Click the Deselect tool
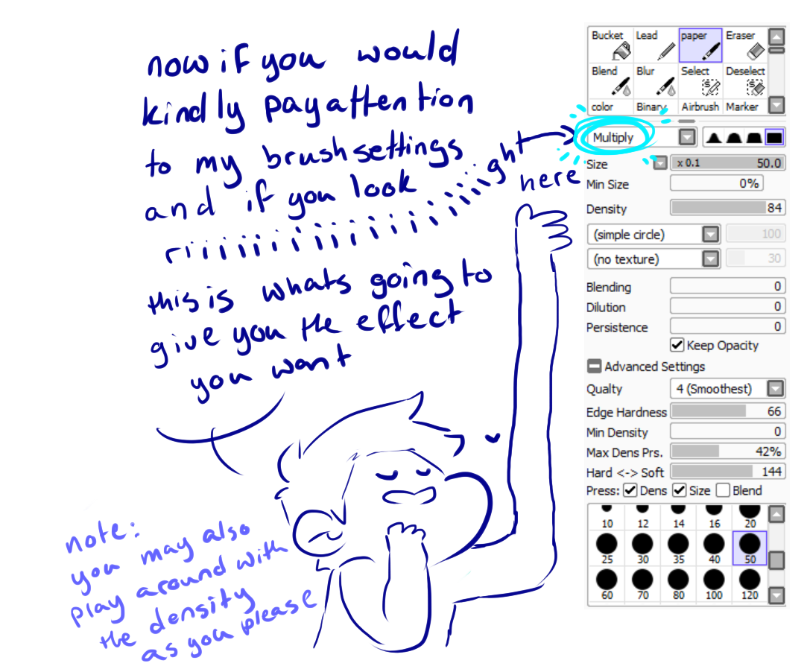Screen dimensions: 807x672 (744, 81)
